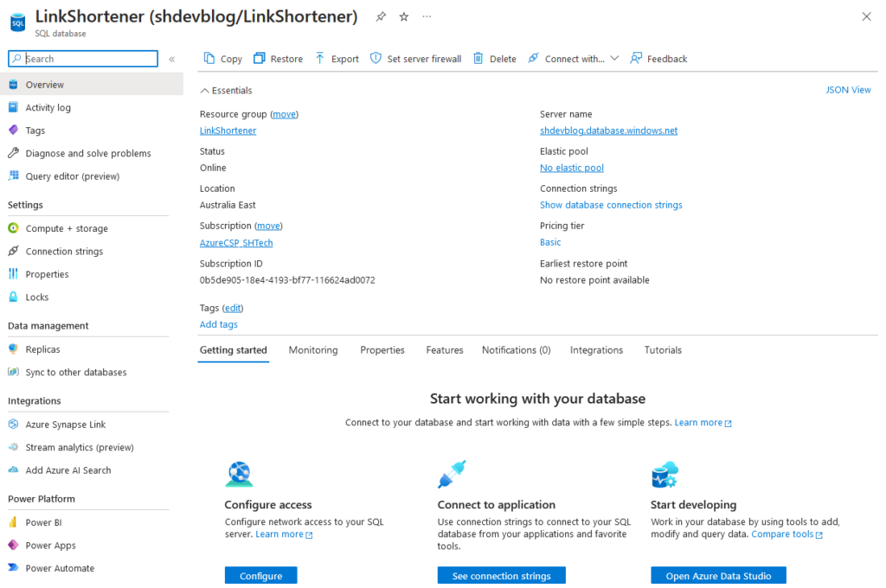Image resolution: width=886 pixels, height=588 pixels.
Task: Click the sidebar search field
Action: (82, 58)
